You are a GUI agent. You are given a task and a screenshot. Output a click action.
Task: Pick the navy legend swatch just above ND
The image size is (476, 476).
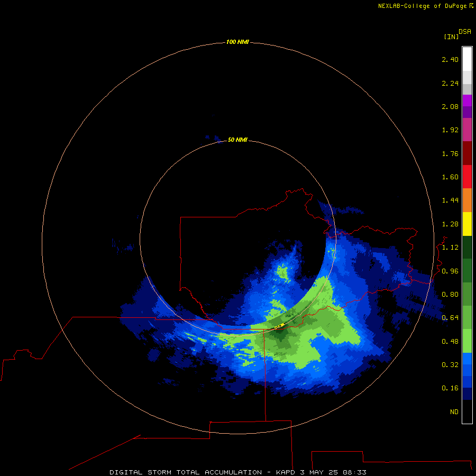[467, 394]
